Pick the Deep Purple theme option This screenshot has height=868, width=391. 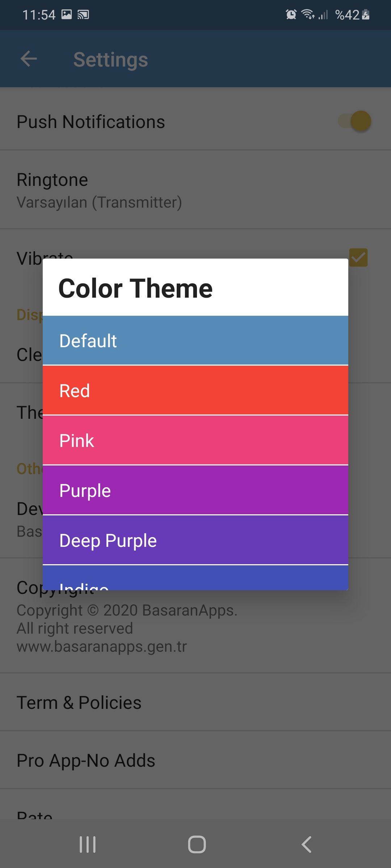[x=195, y=540]
